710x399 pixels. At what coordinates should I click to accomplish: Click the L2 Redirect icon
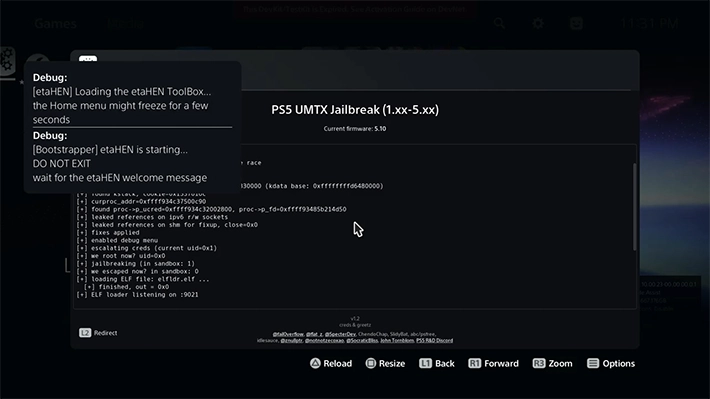pos(85,333)
